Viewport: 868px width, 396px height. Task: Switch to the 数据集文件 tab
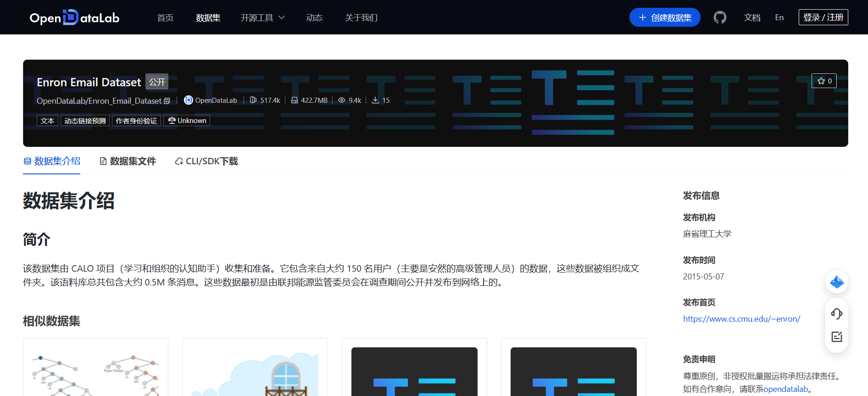128,161
